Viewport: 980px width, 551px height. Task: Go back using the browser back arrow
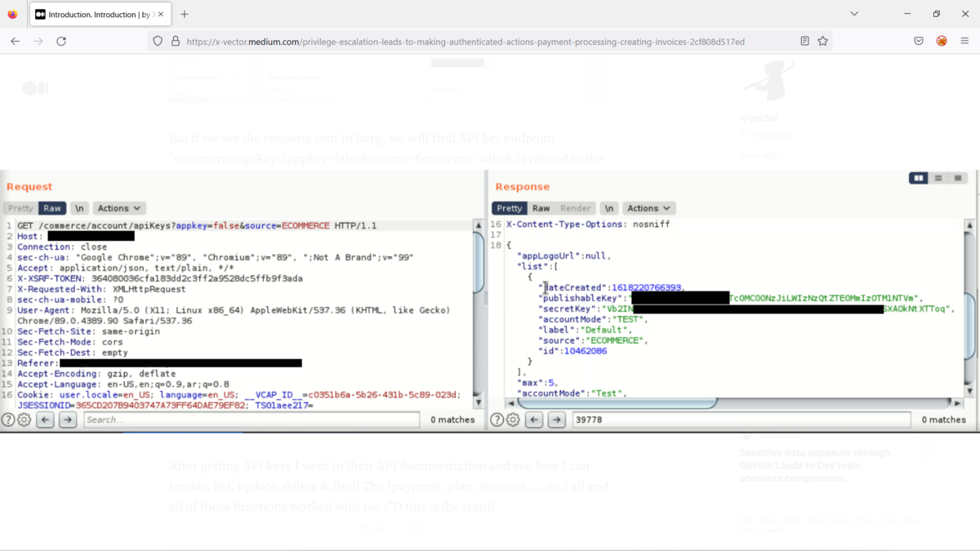pos(15,41)
